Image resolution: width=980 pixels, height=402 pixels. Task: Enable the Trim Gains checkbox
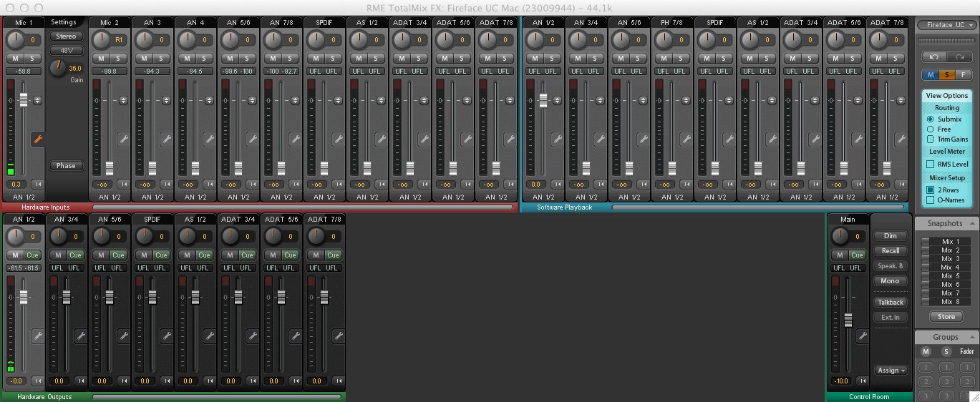(930, 139)
